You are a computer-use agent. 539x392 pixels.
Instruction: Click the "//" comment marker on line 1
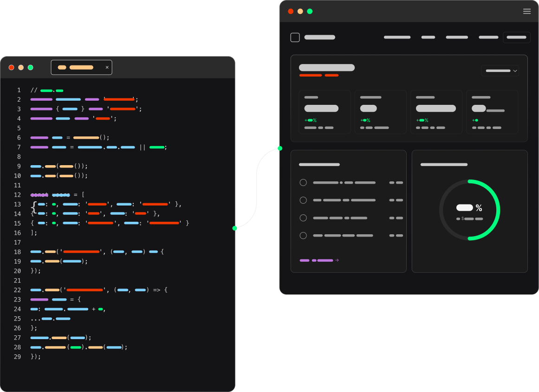click(x=34, y=90)
